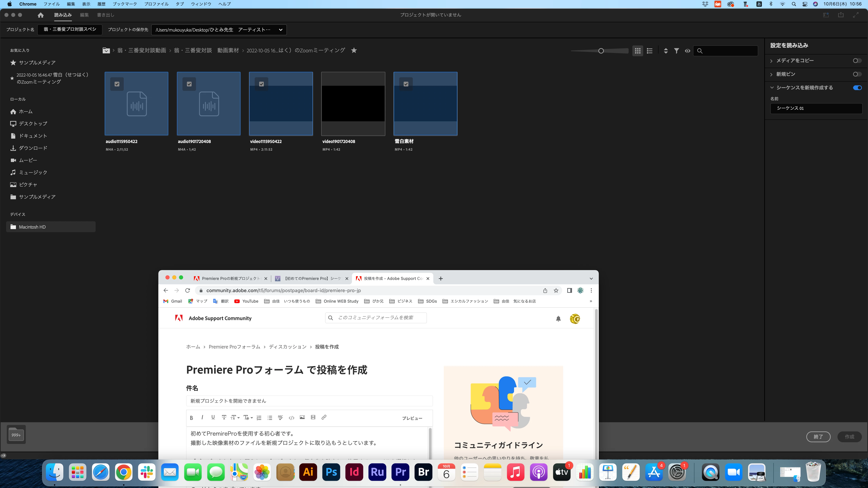This screenshot has height=488, width=868.
Task: Click the folder icon in the path breadcrumb
Action: tap(106, 50)
